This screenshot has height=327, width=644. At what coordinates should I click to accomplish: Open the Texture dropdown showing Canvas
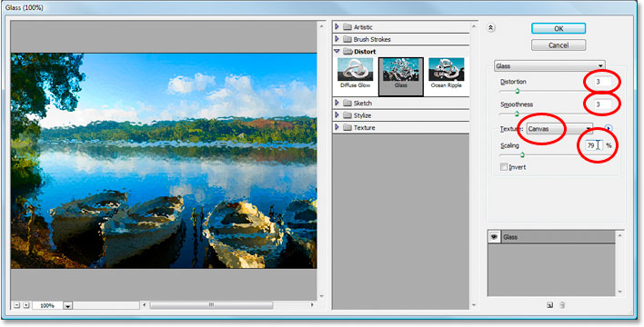pos(559,129)
